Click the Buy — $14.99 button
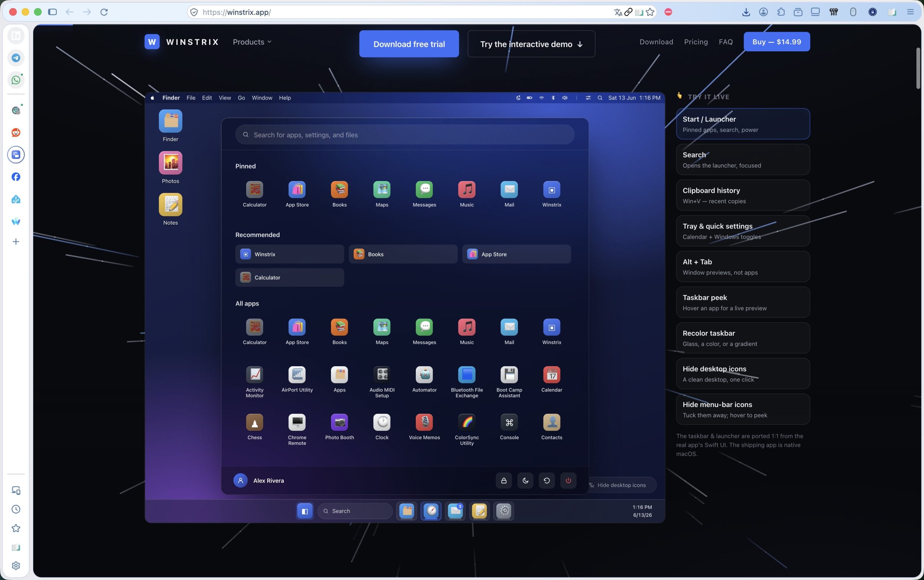The image size is (924, 580). pyautogui.click(x=777, y=42)
